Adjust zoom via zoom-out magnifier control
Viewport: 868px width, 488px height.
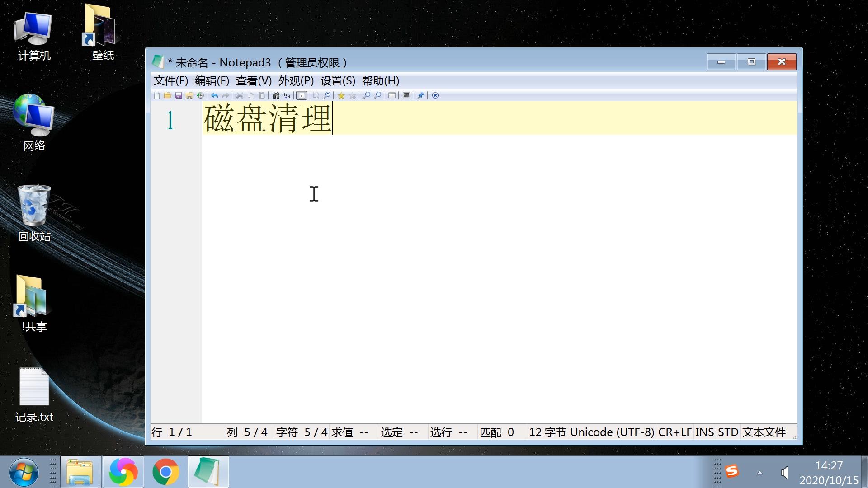(377, 95)
